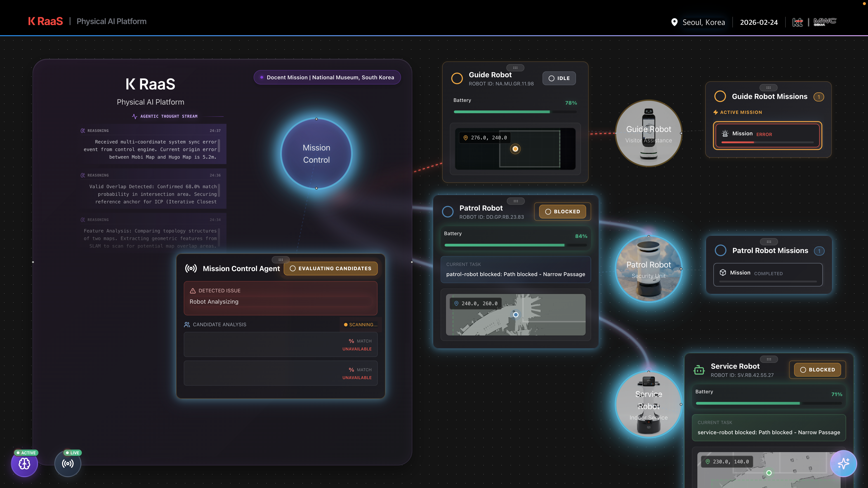Click the orange ring icon on Guide Robot Missions
Image resolution: width=868 pixels, height=488 pixels.
point(720,96)
